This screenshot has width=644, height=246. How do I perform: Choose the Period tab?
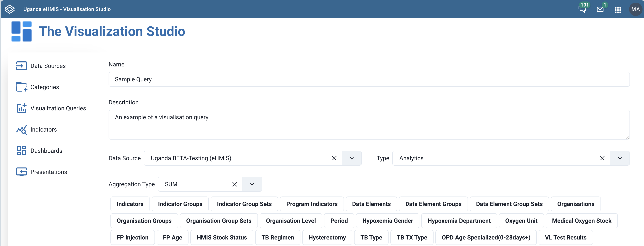tap(339, 221)
